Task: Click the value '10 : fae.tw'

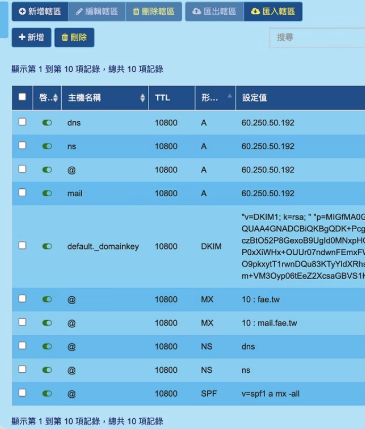Action: (x=261, y=299)
